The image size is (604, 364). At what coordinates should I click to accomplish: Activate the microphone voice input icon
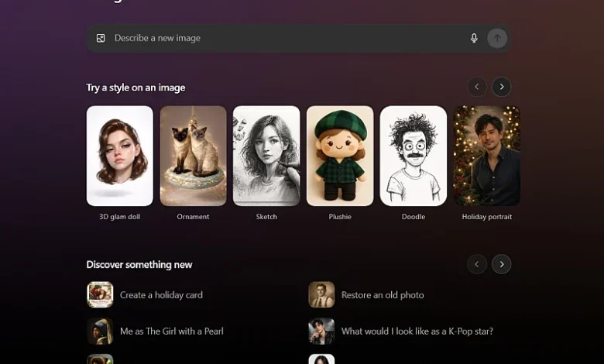tap(474, 38)
